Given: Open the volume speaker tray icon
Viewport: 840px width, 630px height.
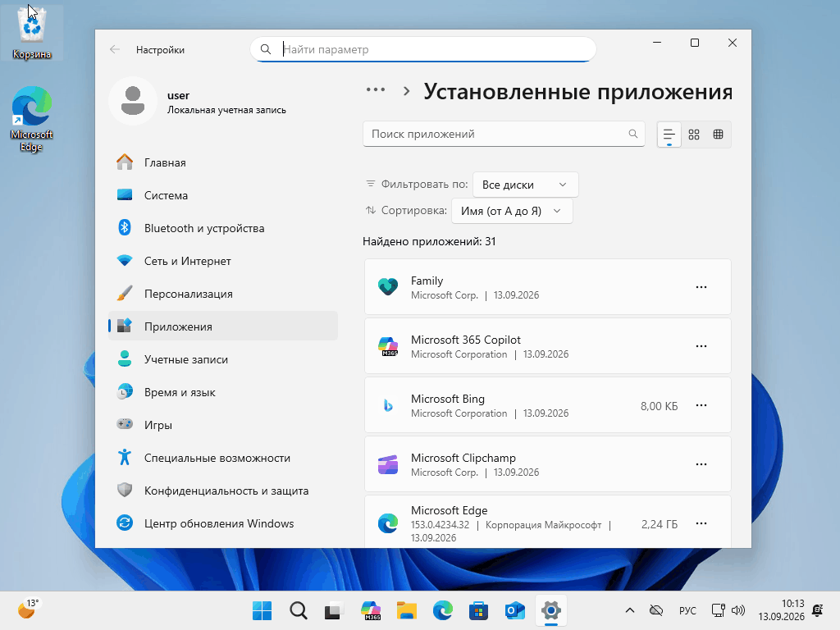Looking at the screenshot, I should pos(738,610).
